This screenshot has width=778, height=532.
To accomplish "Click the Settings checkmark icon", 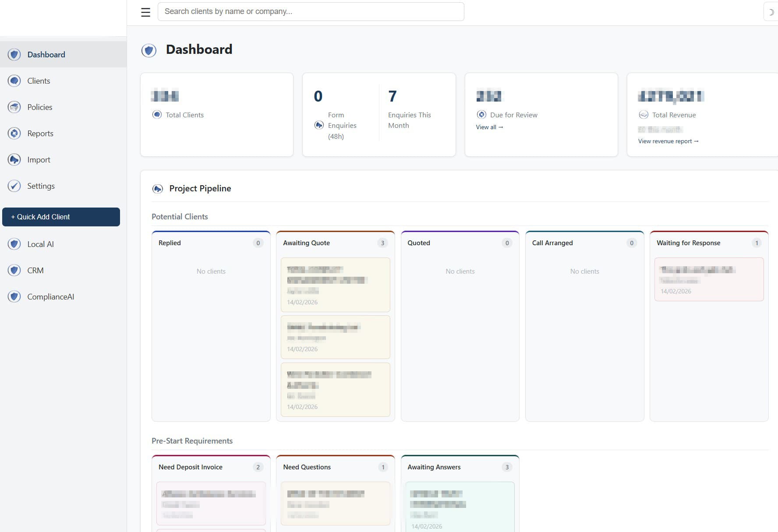I will pos(14,186).
